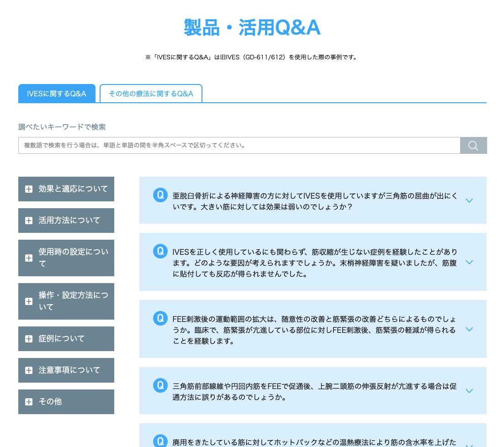Switch to その他の療法に関するQ&A tab
The image size is (504, 447).
pos(151,94)
